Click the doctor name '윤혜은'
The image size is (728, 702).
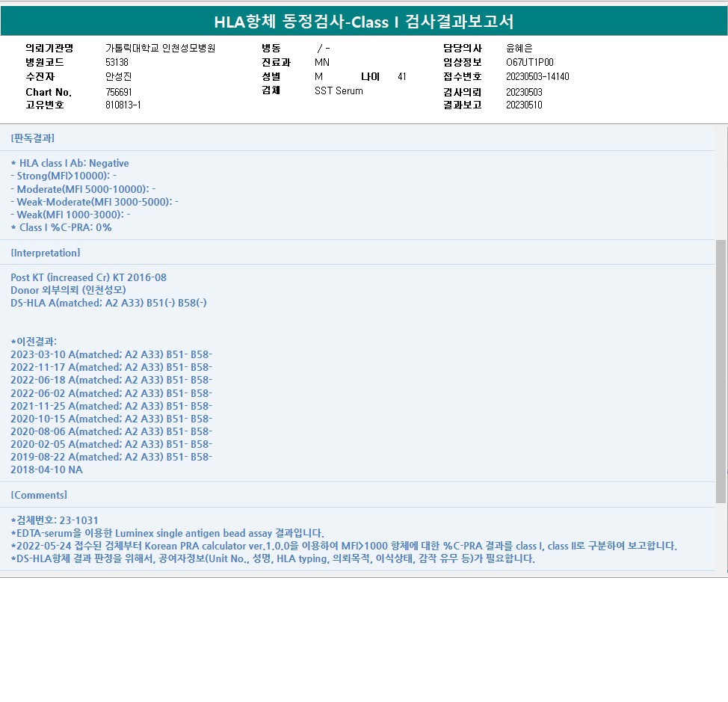tap(519, 48)
